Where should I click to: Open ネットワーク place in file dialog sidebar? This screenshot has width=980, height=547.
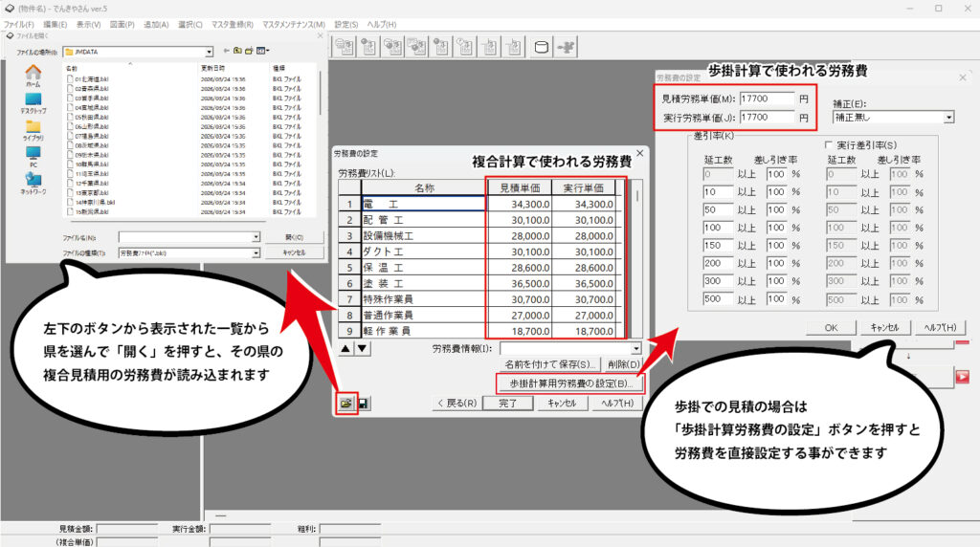33,184
